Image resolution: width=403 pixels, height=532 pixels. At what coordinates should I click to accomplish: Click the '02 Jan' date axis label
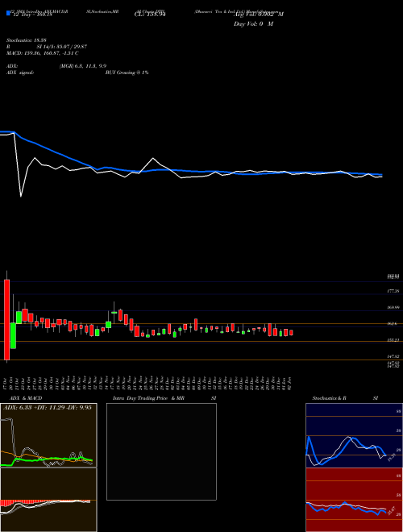pos(291,383)
